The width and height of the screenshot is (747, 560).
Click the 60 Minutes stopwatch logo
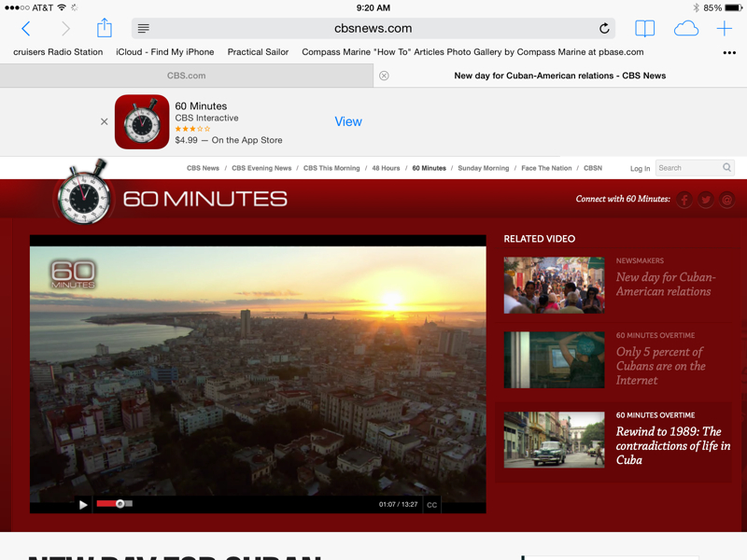tap(83, 192)
